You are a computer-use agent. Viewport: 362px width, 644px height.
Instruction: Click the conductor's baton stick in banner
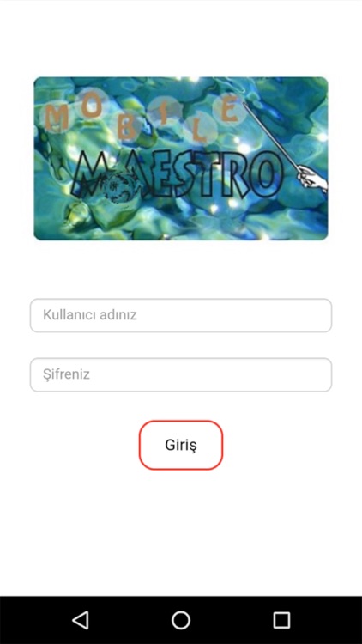(271, 137)
